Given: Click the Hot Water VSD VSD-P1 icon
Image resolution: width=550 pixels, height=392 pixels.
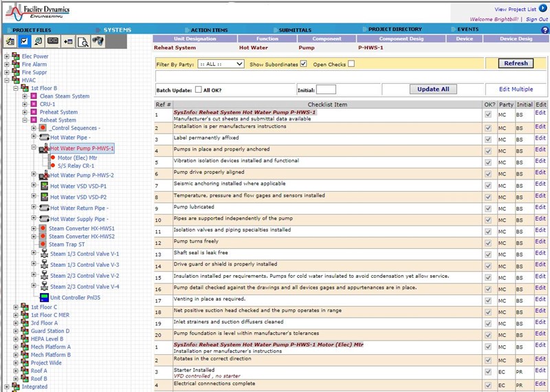Looking at the screenshot, I should [x=45, y=186].
